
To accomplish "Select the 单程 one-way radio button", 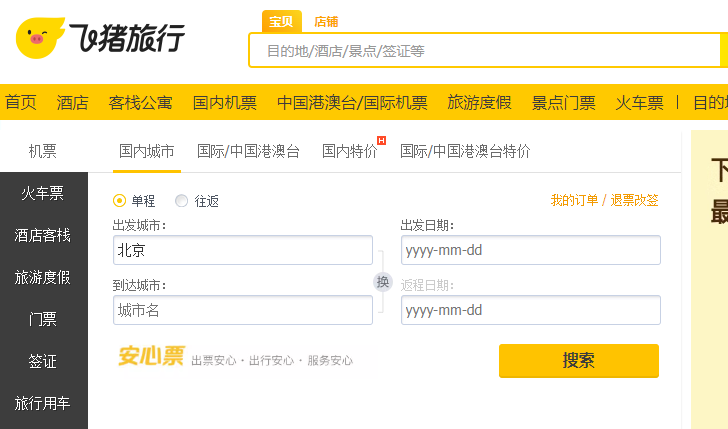I will [x=119, y=201].
